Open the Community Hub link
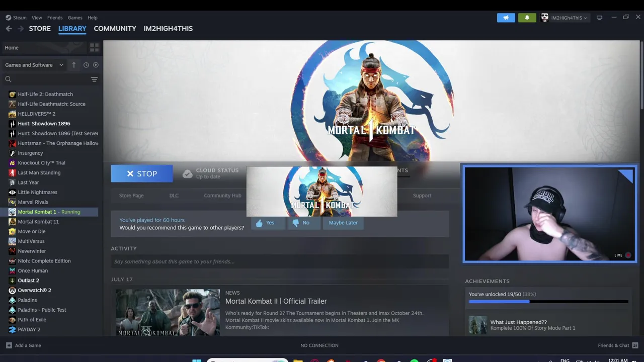The image size is (644, 362). pos(222,196)
